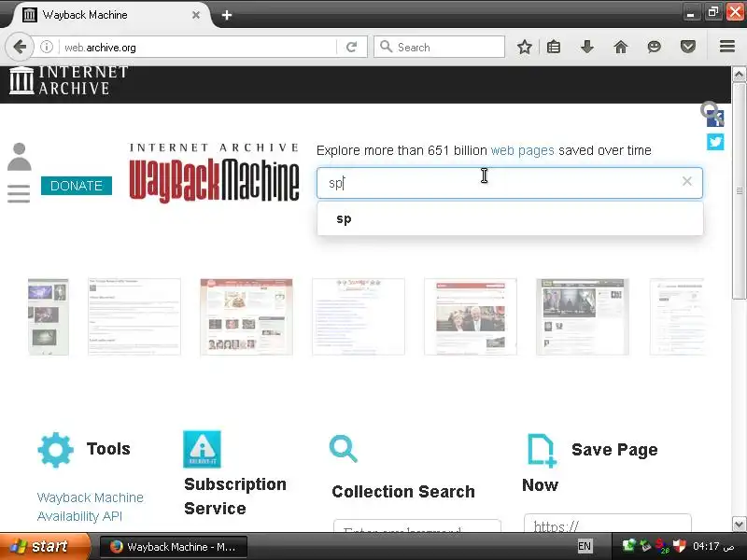Follow the 'web pages' link
The height and width of the screenshot is (560, 747).
tap(522, 150)
